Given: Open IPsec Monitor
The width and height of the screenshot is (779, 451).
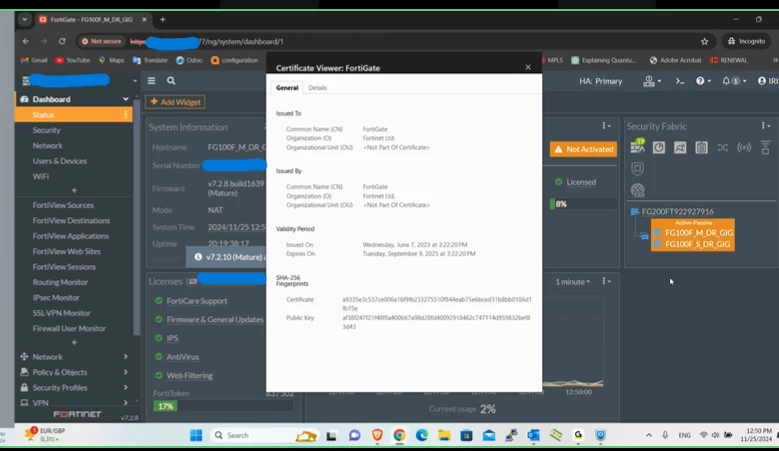Looking at the screenshot, I should (x=56, y=298).
